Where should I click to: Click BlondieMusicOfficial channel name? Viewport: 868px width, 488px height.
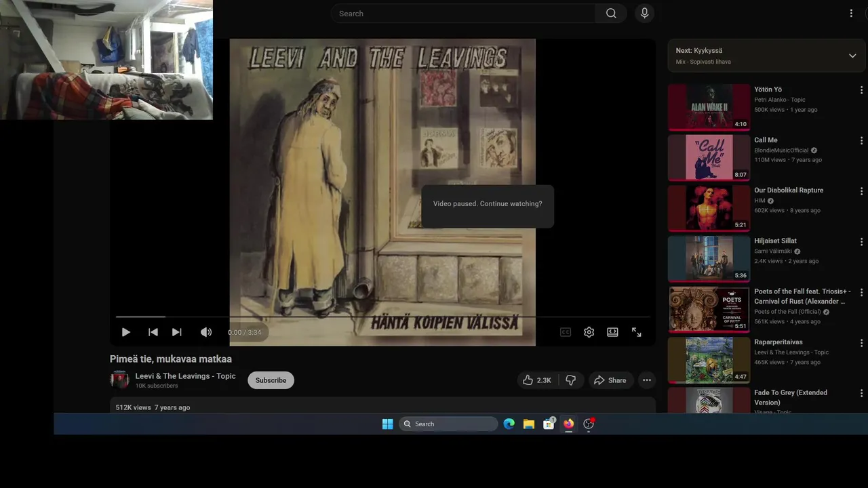[x=781, y=150]
